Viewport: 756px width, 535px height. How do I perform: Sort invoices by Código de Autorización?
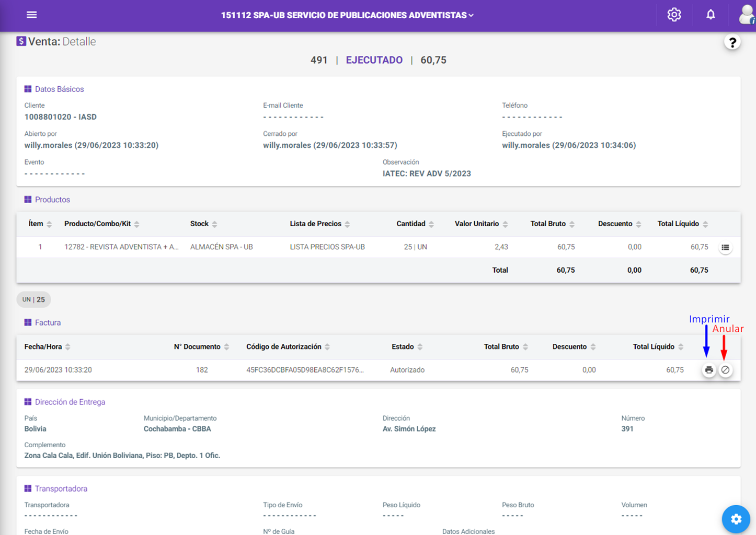click(288, 346)
